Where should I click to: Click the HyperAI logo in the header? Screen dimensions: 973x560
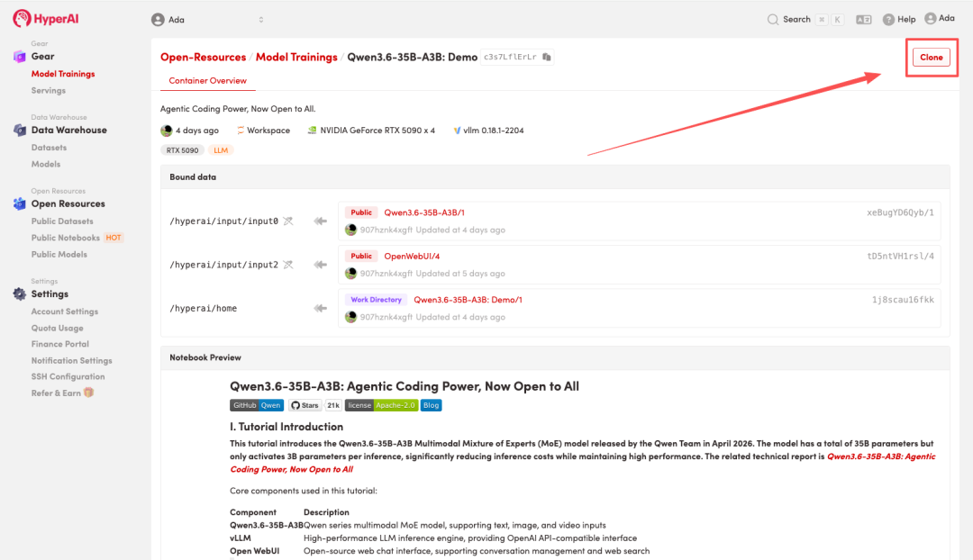45,19
